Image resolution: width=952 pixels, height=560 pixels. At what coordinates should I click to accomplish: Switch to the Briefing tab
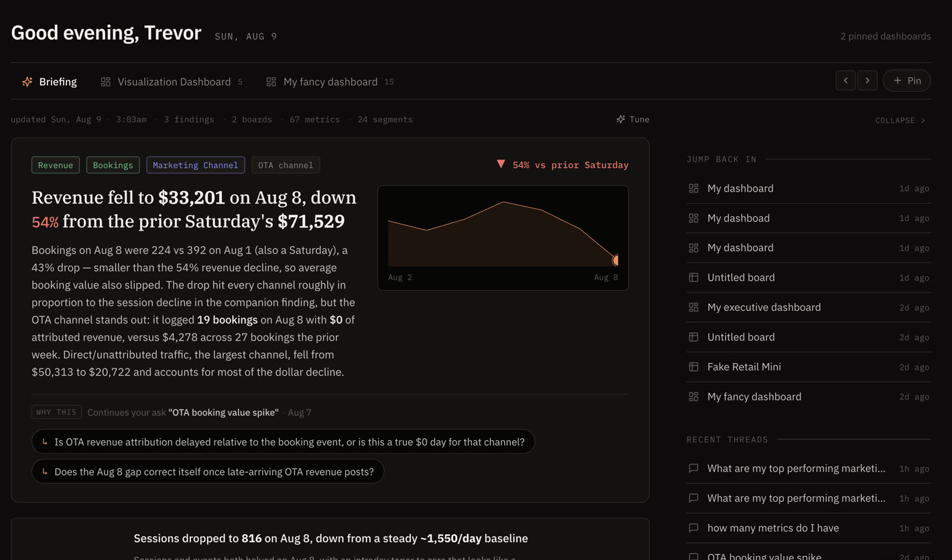pyautogui.click(x=50, y=82)
